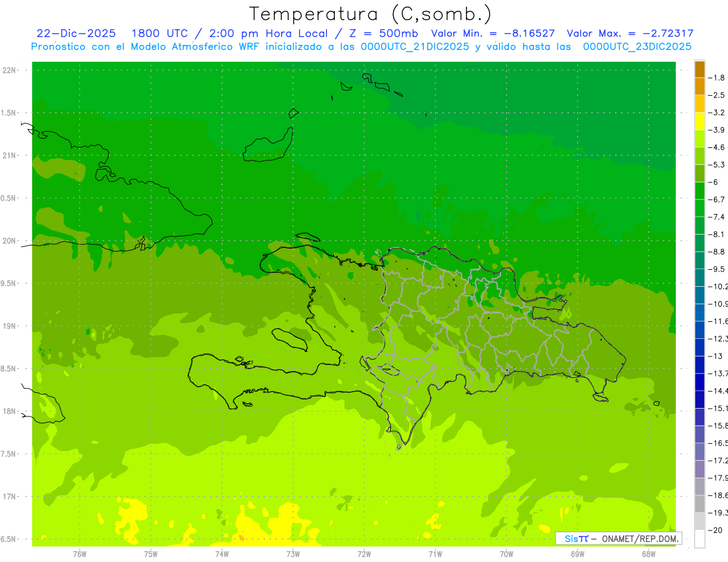Click the white legend swatch below -20
Screen dimensions: 728x562
(699, 539)
